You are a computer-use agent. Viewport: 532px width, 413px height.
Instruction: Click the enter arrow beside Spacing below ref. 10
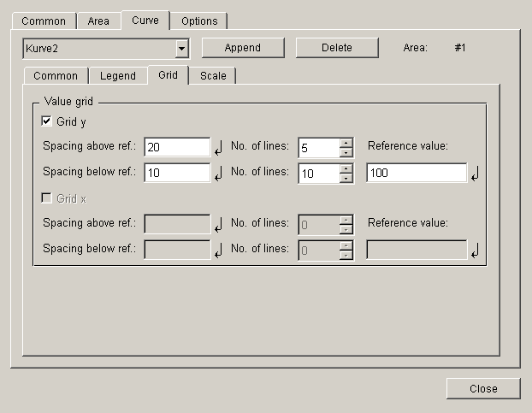[218, 174]
